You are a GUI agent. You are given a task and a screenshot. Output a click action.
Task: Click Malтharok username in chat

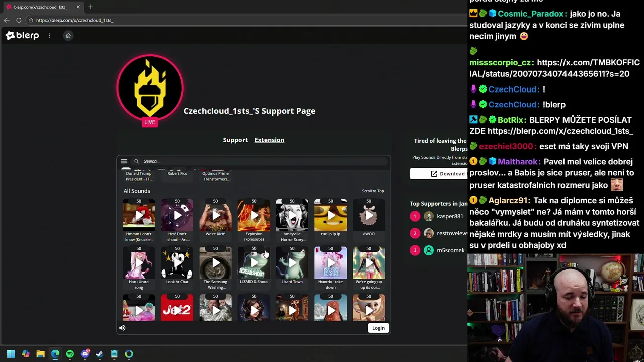click(518, 162)
